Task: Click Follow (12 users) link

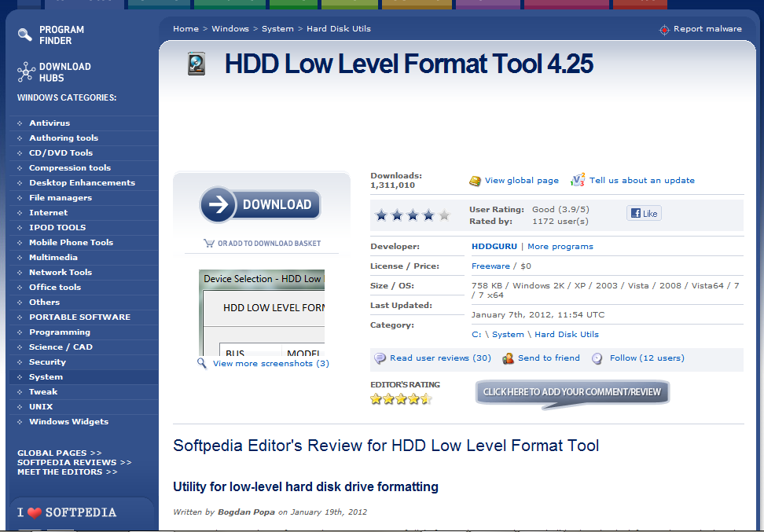Action: [x=647, y=358]
